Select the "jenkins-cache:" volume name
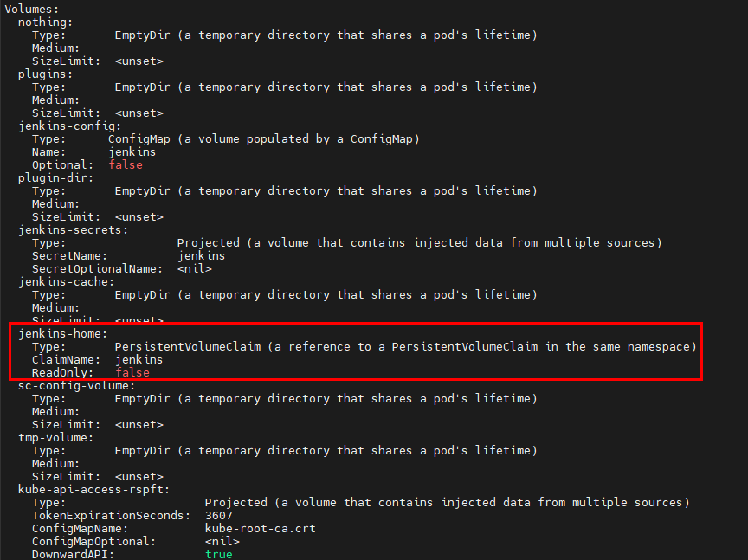Viewport: 748px width, 560px height. (67, 282)
